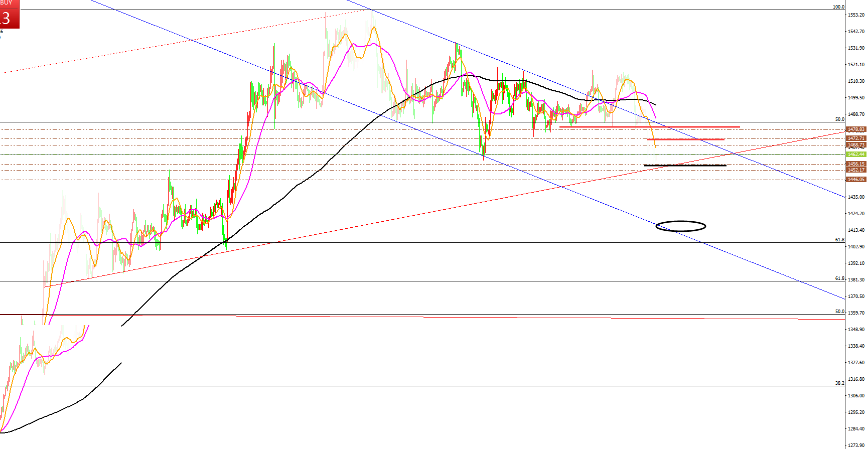Click the 1468.73 price level tag
The image size is (868, 449).
855,145
